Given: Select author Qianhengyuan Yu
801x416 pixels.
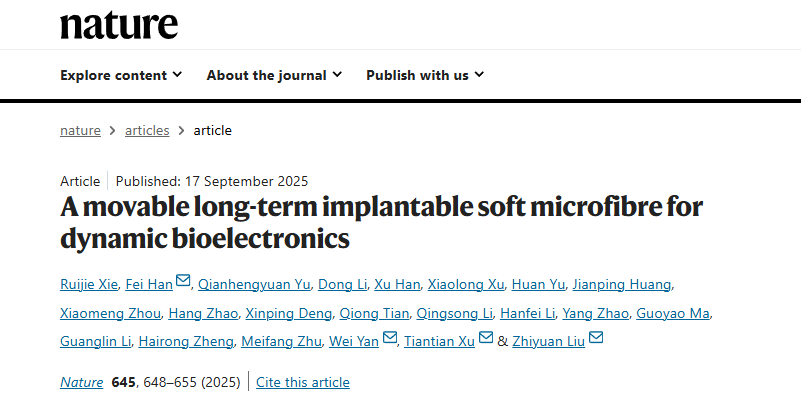Looking at the screenshot, I should pyautogui.click(x=254, y=285).
